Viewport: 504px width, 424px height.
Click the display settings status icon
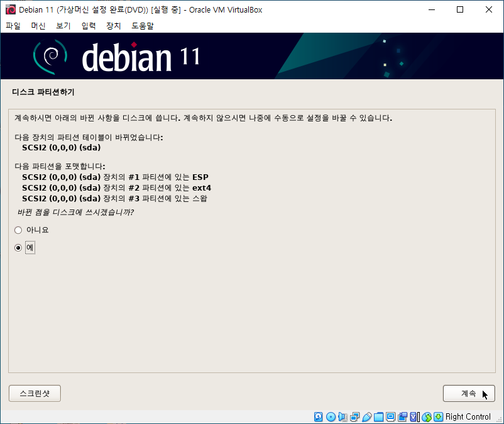pos(390,416)
